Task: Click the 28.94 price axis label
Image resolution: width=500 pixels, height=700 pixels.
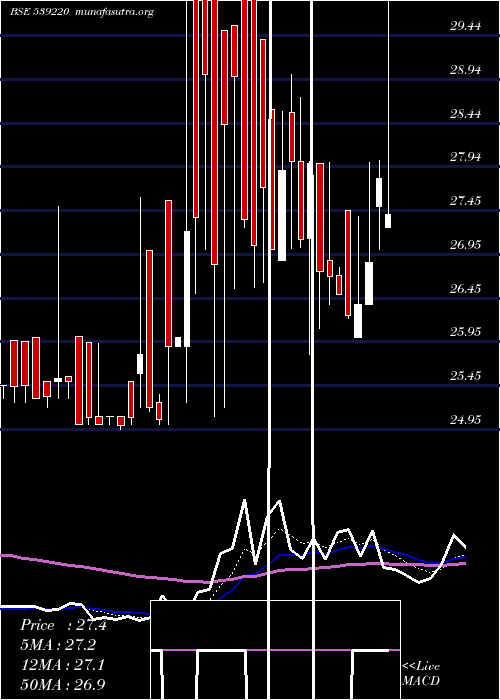Action: coord(465,70)
